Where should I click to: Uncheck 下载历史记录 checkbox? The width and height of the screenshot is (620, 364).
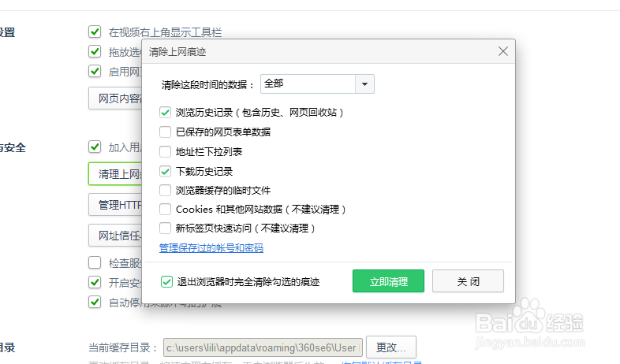[x=166, y=171]
